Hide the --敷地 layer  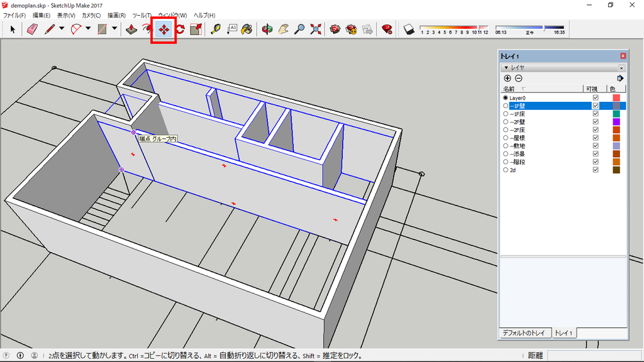click(x=596, y=146)
